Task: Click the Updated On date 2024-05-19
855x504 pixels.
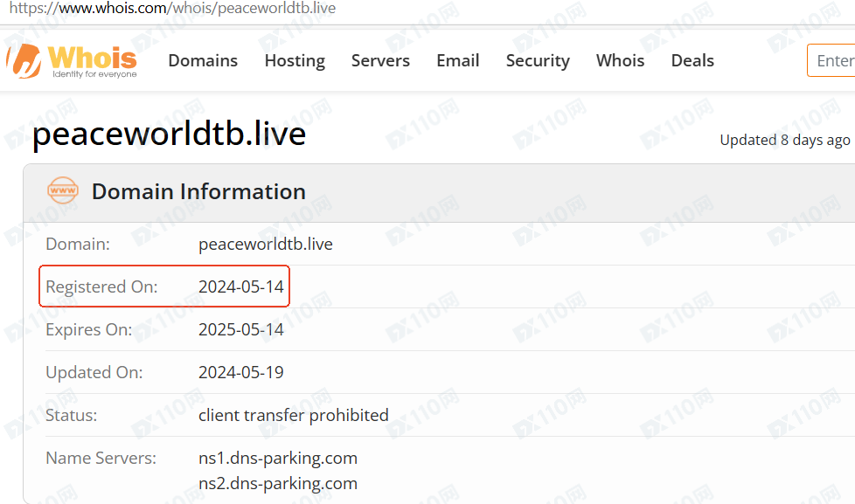Action: pyautogui.click(x=241, y=372)
